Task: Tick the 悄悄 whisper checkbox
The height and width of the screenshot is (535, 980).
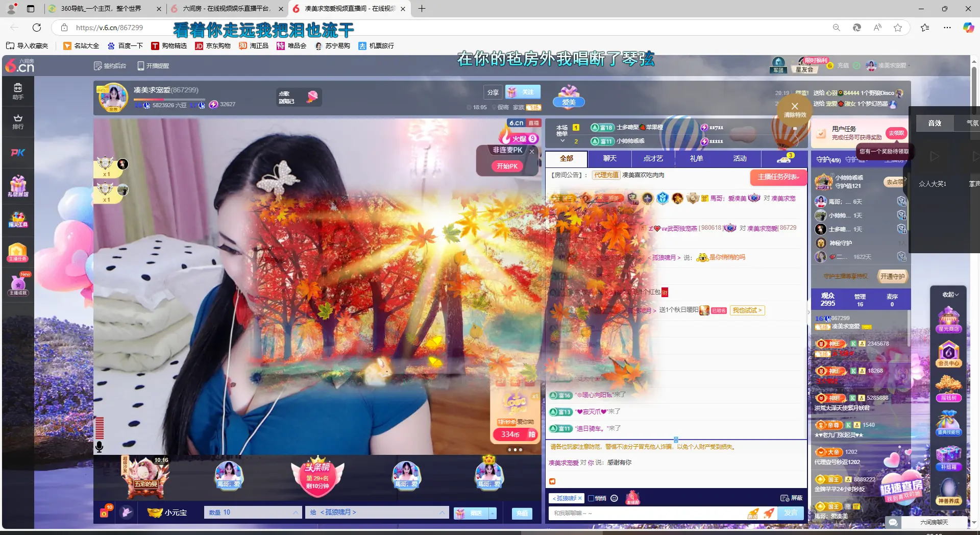Action: tap(591, 498)
